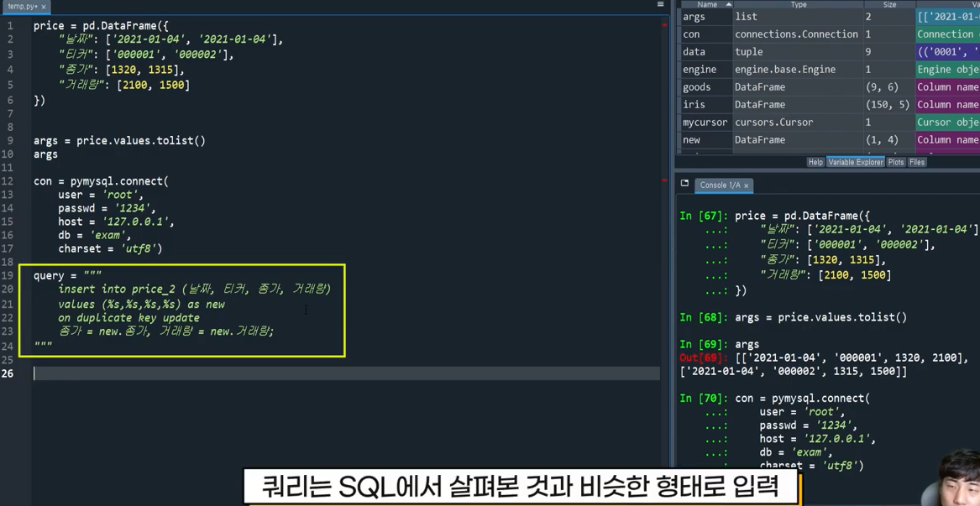Click 'user = 'root',' on editor line 13

click(x=101, y=195)
